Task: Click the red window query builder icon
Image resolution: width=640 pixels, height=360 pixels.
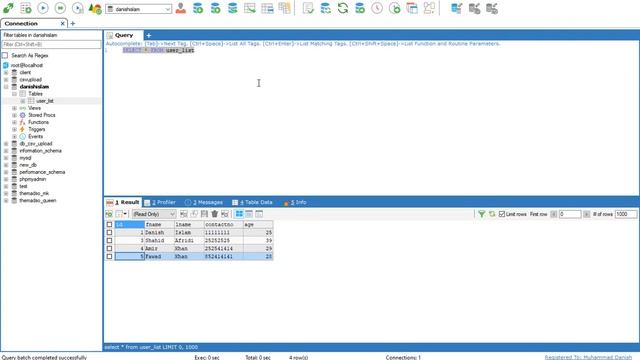Action: click(412, 8)
